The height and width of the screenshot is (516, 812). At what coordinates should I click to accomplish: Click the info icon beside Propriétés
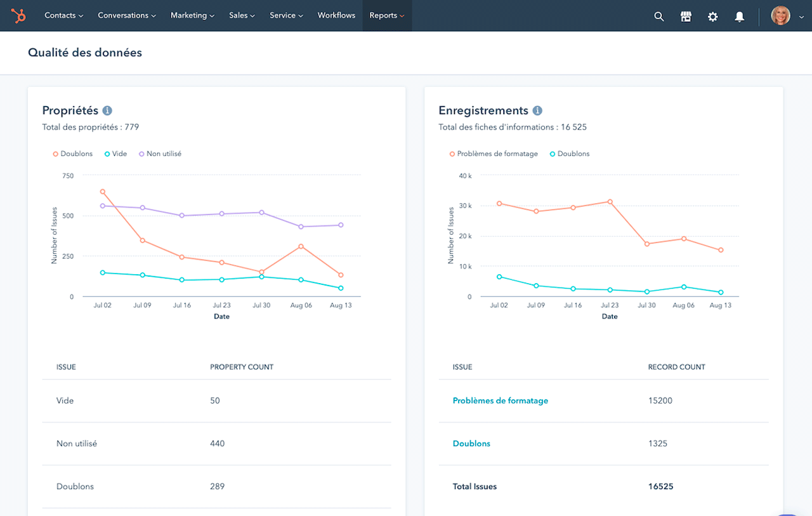point(107,110)
